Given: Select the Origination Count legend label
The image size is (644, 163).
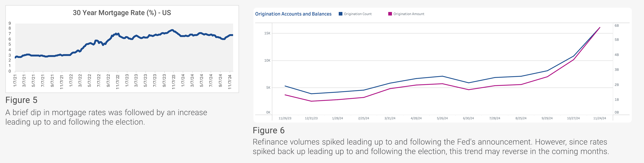Looking at the screenshot, I should tap(357, 14).
